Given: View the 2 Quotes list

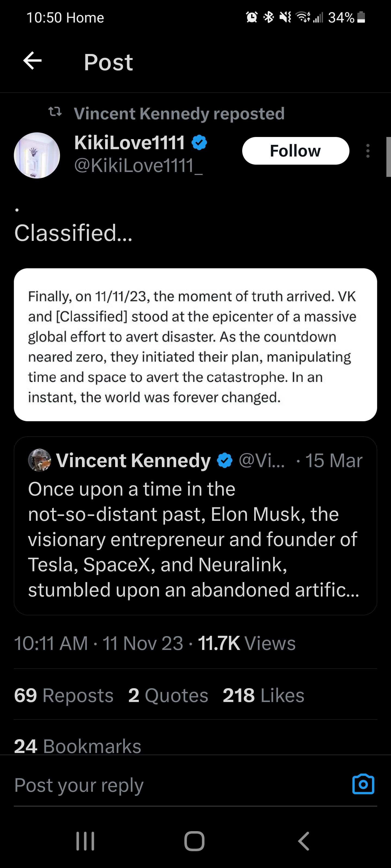Looking at the screenshot, I should tap(168, 695).
